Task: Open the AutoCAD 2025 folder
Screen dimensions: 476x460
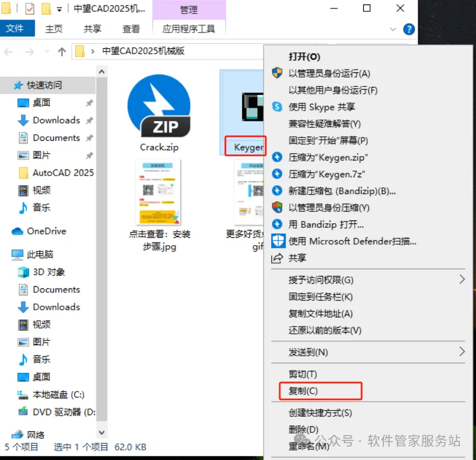Action: click(x=63, y=173)
